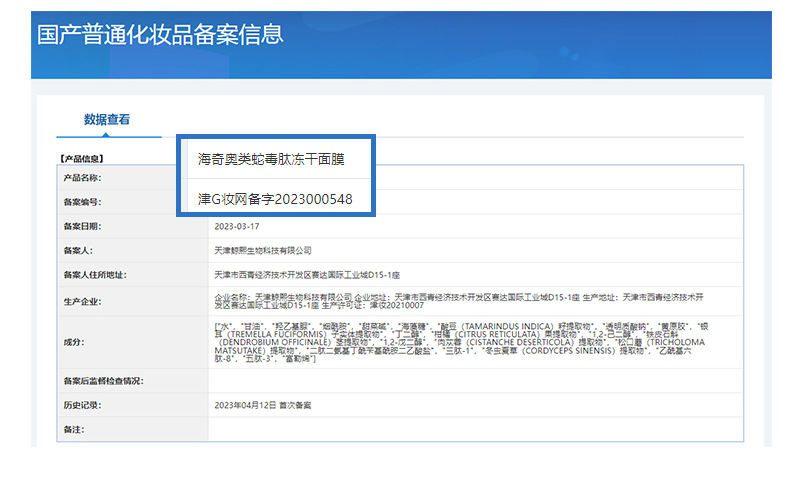800x487 pixels.
Task: Select the 备案人 company name value
Action: (x=263, y=250)
